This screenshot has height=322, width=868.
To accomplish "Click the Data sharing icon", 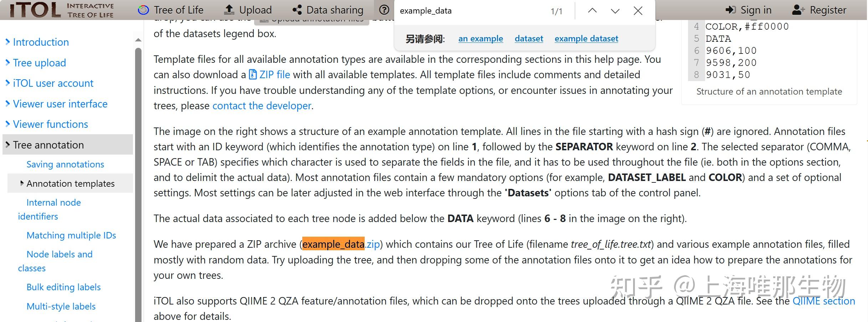I will [x=297, y=10].
